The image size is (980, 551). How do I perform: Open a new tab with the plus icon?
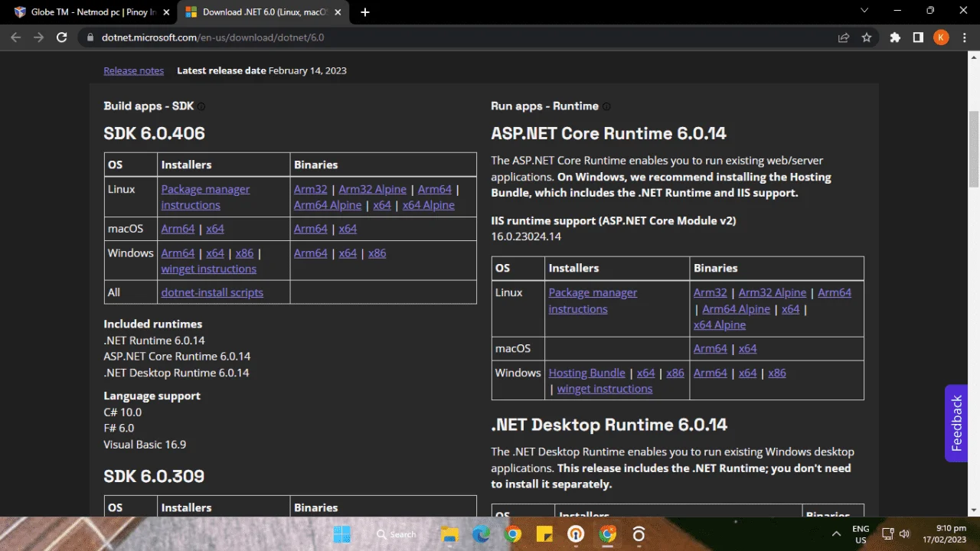[365, 12]
